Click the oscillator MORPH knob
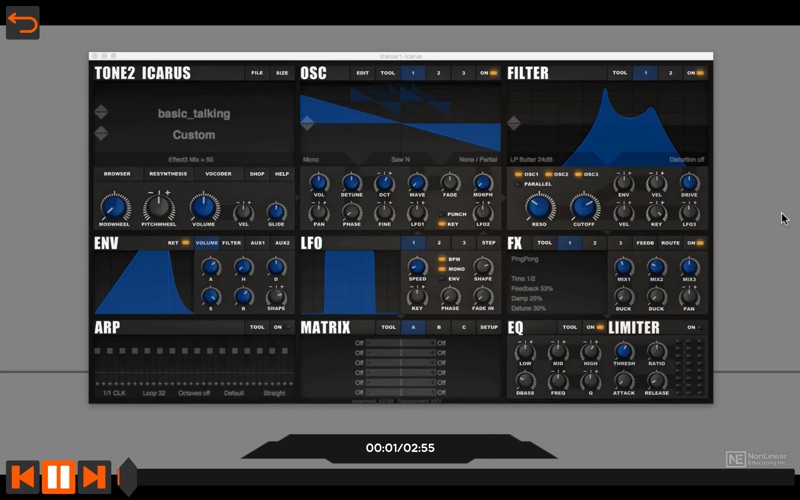This screenshot has width=800, height=500. 483,182
